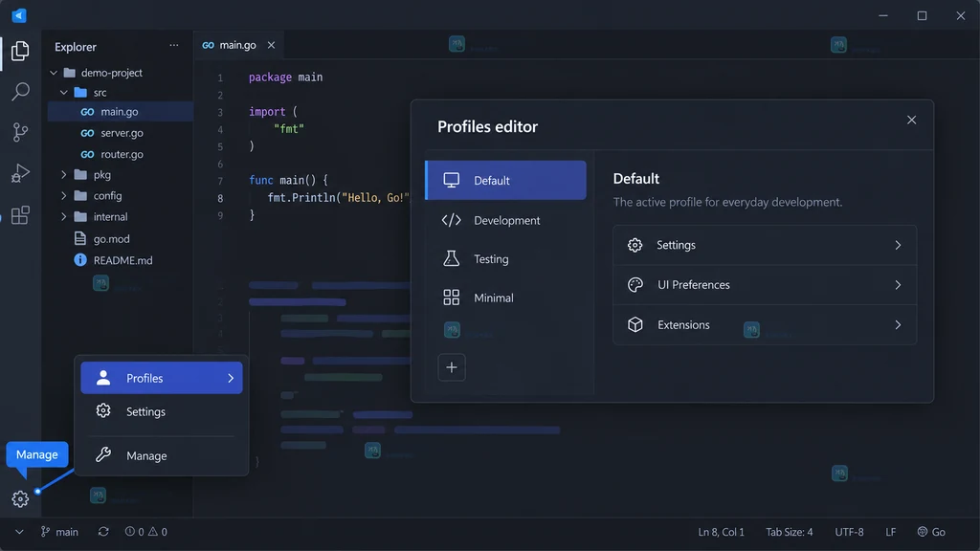Choose Settings in the Manage menu
The width and height of the screenshot is (980, 551).
[161, 411]
